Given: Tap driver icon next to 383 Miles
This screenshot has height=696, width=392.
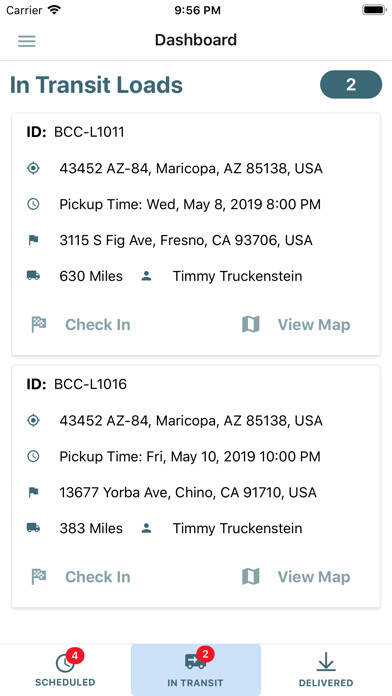Looking at the screenshot, I should [146, 528].
